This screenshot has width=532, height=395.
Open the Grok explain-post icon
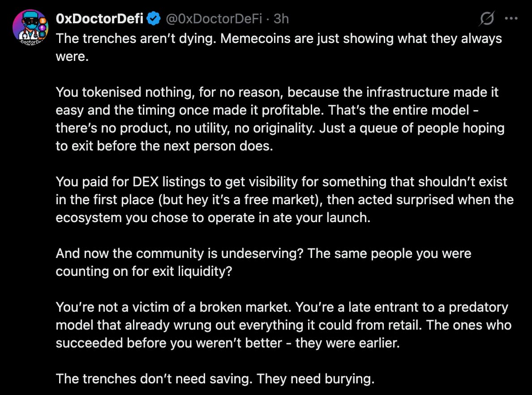(487, 19)
